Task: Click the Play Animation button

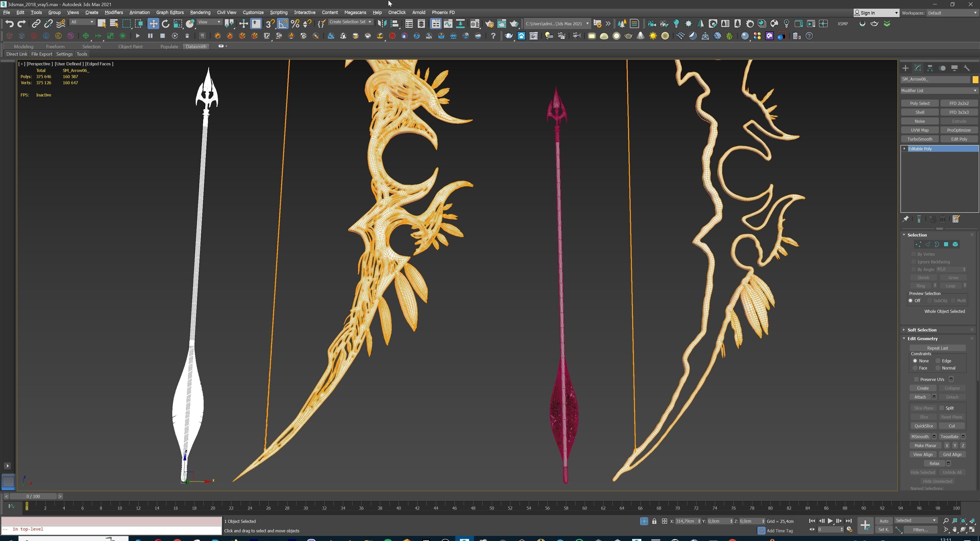Action: point(830,521)
